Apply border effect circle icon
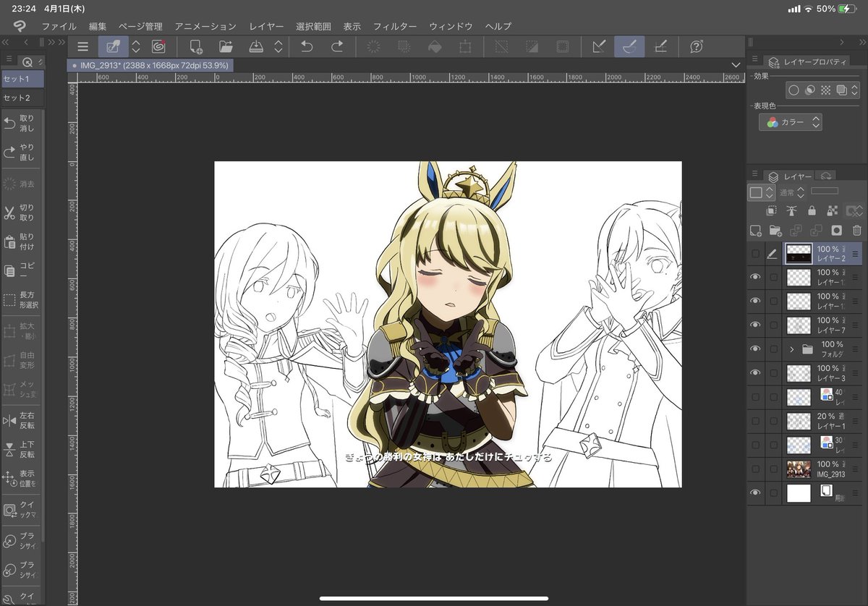The height and width of the screenshot is (606, 868). pyautogui.click(x=793, y=90)
